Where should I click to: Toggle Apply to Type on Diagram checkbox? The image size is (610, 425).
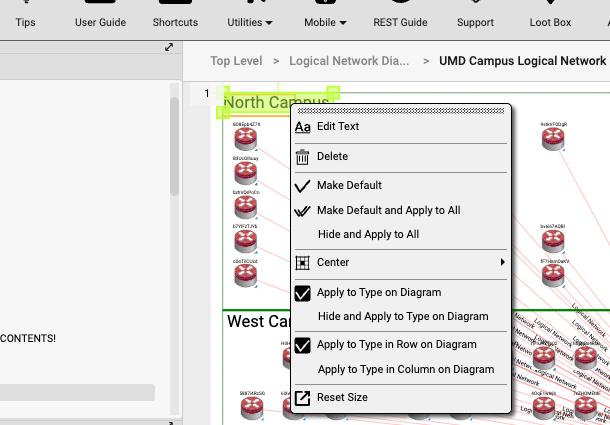click(302, 293)
